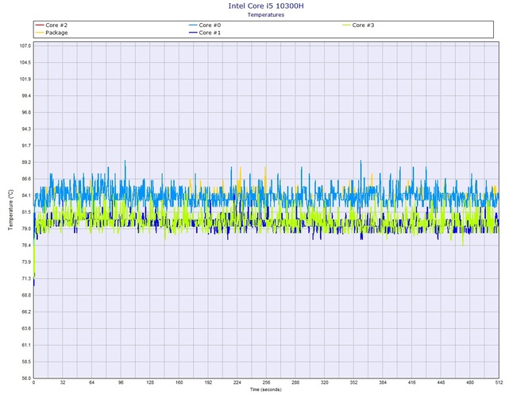Viewport: 532px width, 399px height.
Task: Click the light blue Core #0 legend swatch
Action: tap(193, 25)
